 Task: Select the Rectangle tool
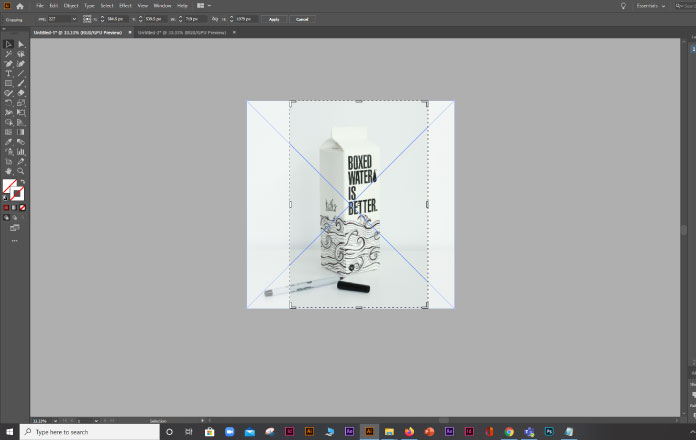tap(8, 83)
